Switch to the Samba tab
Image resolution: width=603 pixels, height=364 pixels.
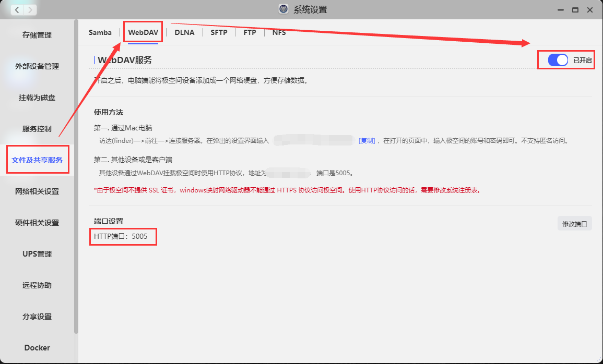coord(100,32)
